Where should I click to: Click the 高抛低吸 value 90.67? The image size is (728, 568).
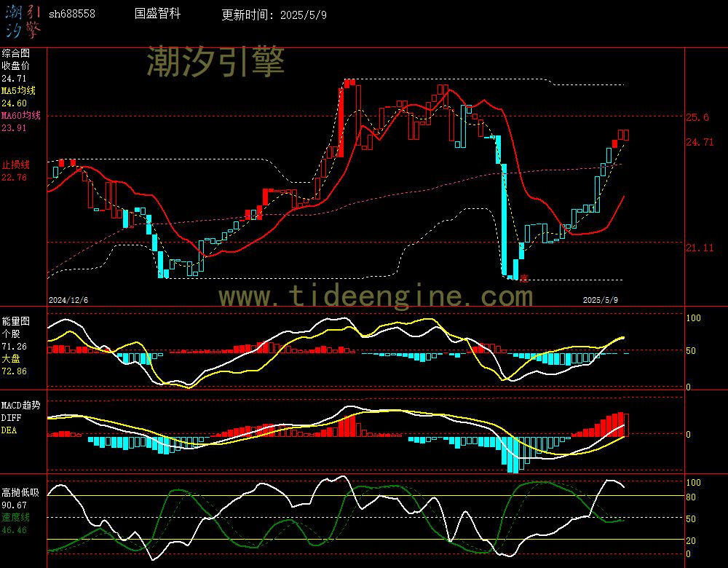point(14,505)
